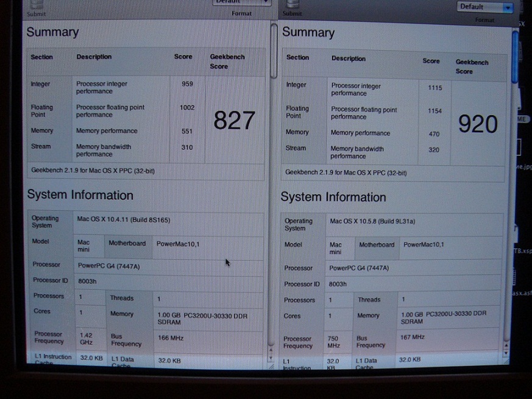Click the Stream score 320
Viewport: 532px width, 399px height.
tap(434, 150)
